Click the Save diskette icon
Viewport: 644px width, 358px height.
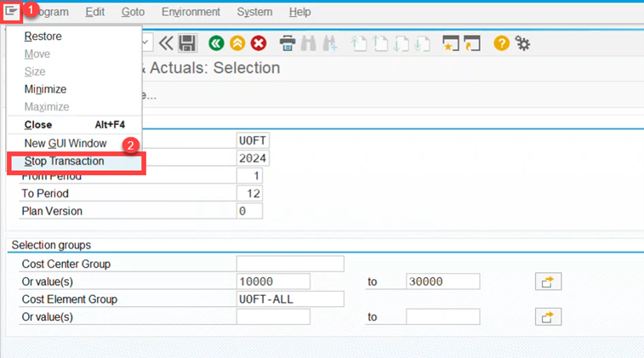pyautogui.click(x=187, y=43)
